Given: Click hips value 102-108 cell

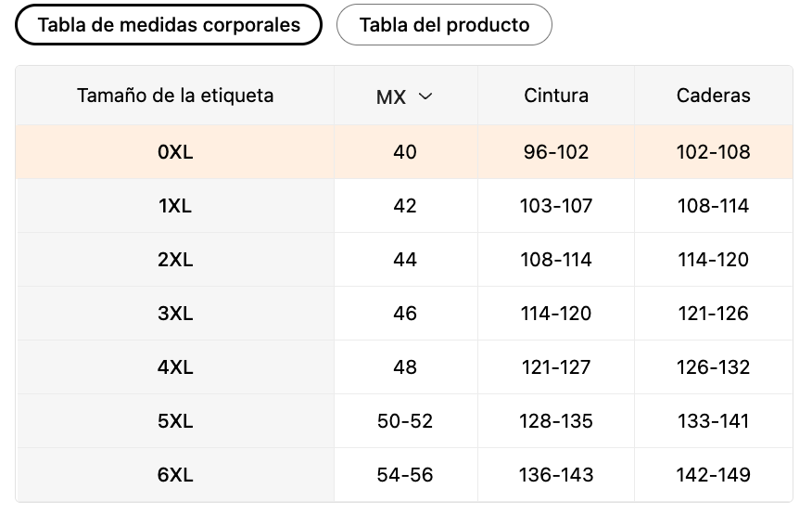Looking at the screenshot, I should pyautogui.click(x=714, y=152).
